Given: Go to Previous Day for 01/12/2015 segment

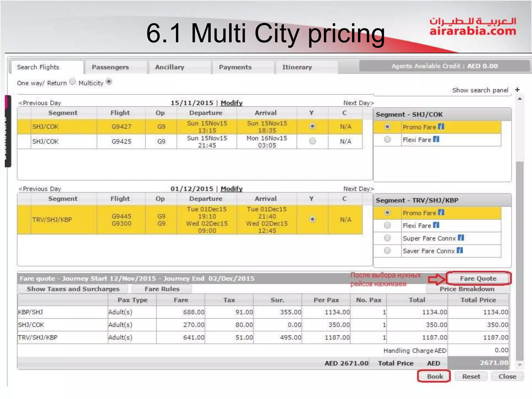Looking at the screenshot, I should (x=39, y=189).
